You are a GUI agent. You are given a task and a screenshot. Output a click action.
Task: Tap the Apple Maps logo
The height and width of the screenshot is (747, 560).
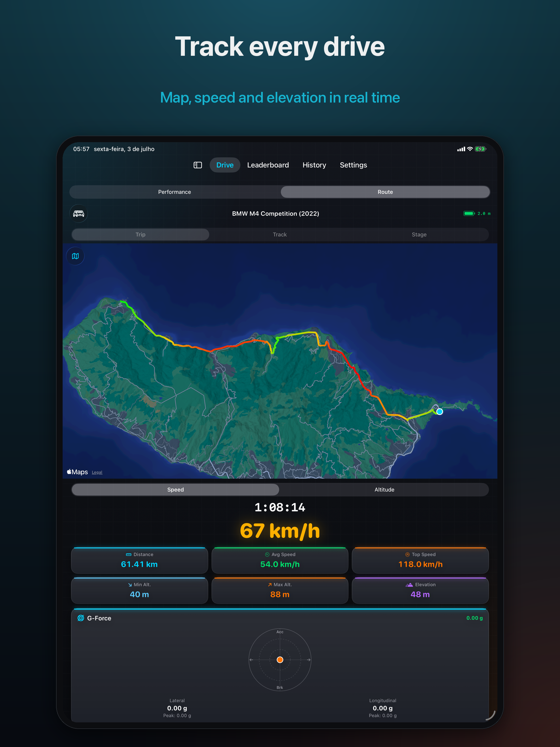point(77,472)
